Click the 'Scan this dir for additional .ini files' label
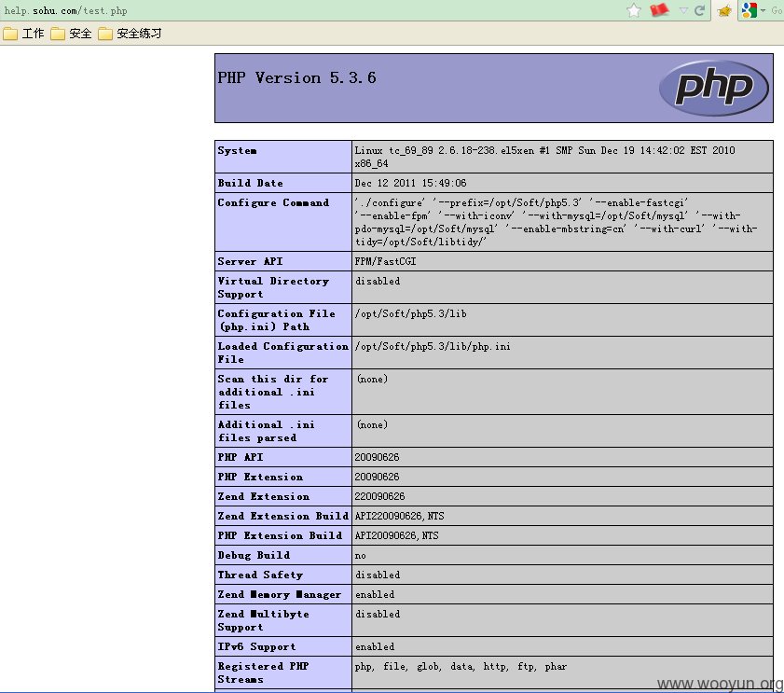784x693 pixels. [273, 392]
